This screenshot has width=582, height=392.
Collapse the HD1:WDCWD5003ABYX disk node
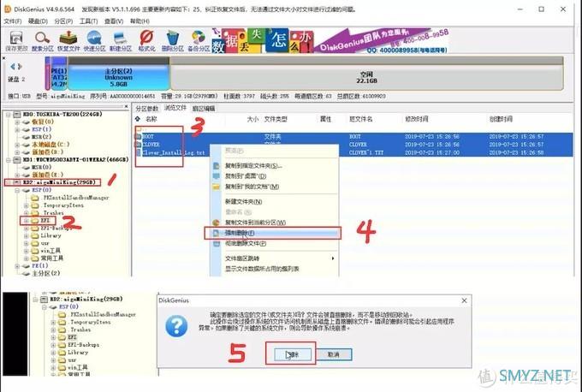click(x=9, y=159)
